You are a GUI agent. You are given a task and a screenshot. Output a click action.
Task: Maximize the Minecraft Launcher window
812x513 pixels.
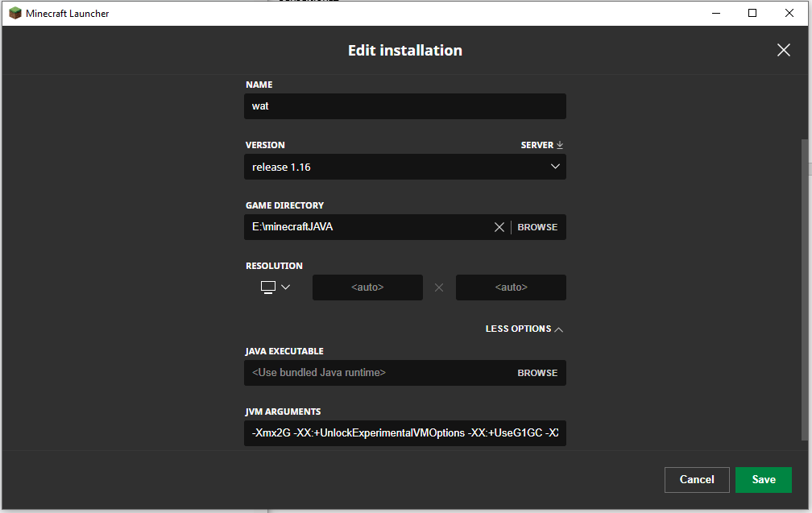(752, 13)
